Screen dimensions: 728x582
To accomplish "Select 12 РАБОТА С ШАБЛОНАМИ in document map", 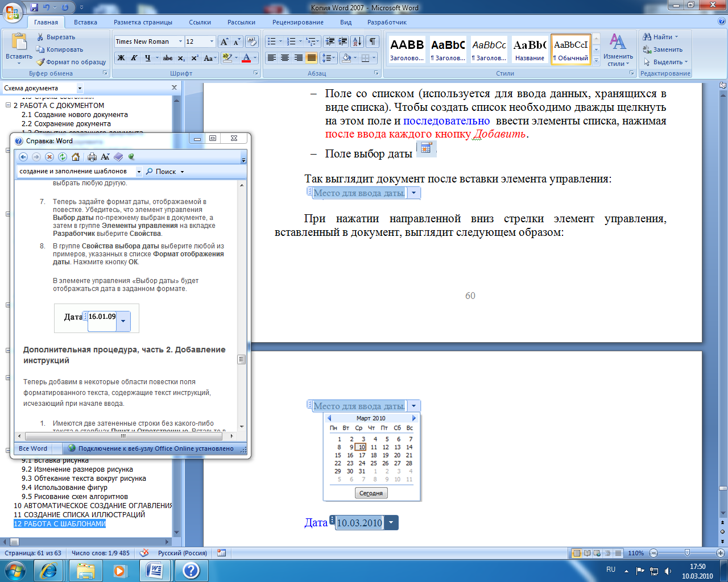I will click(60, 523).
